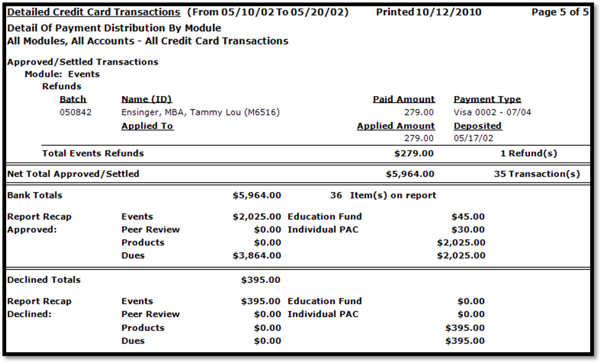
Task: Click the approved Products label
Action: (x=143, y=242)
